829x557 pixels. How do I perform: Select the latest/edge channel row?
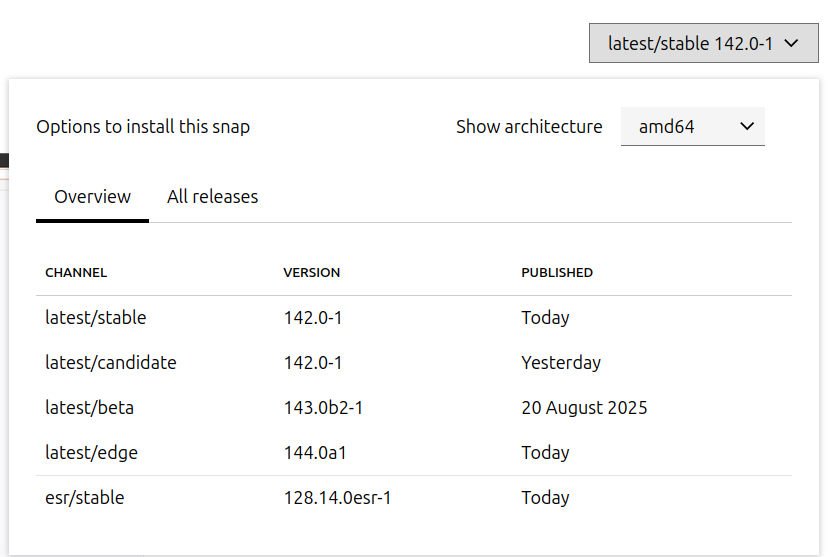tap(92, 453)
